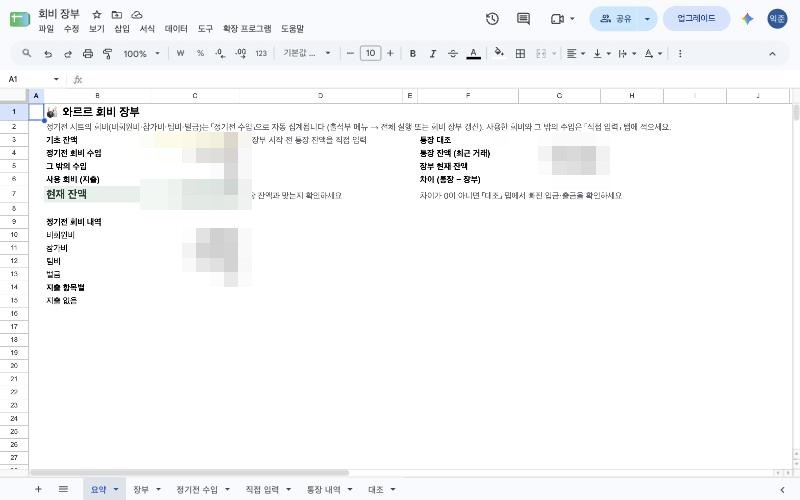
Task: Activate the paint format tool
Action: tap(107, 53)
